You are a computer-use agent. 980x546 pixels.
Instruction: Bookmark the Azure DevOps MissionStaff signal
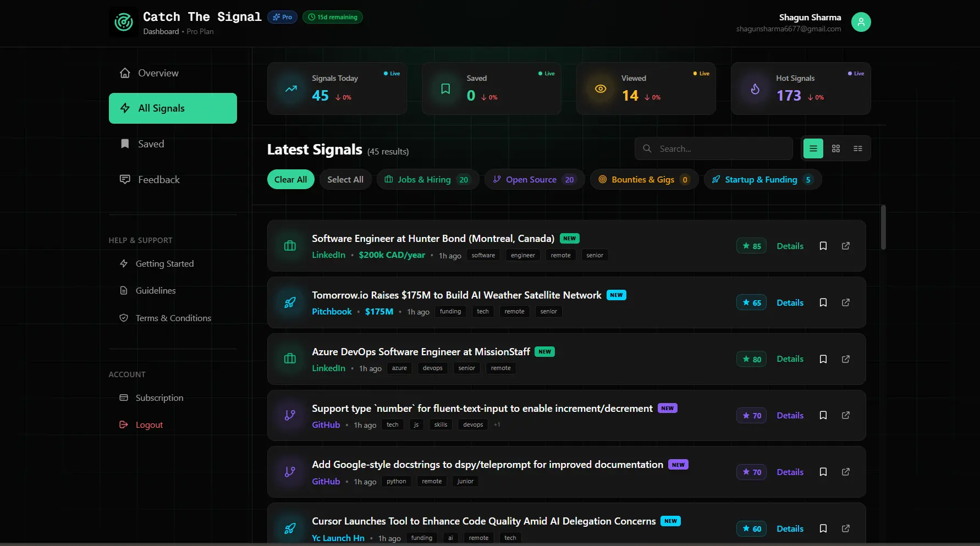(823, 359)
